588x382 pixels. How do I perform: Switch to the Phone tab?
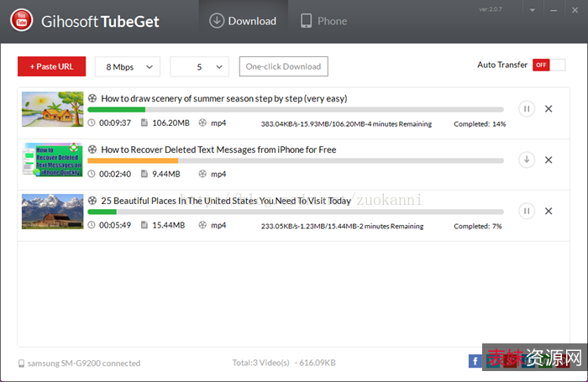pos(323,21)
